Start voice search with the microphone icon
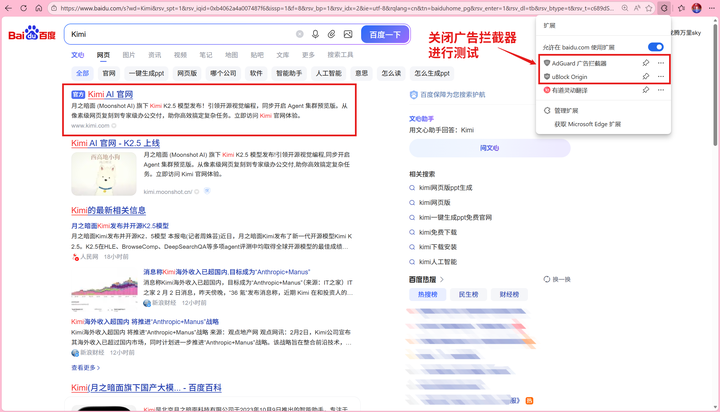This screenshot has width=720, height=412. pyautogui.click(x=315, y=34)
